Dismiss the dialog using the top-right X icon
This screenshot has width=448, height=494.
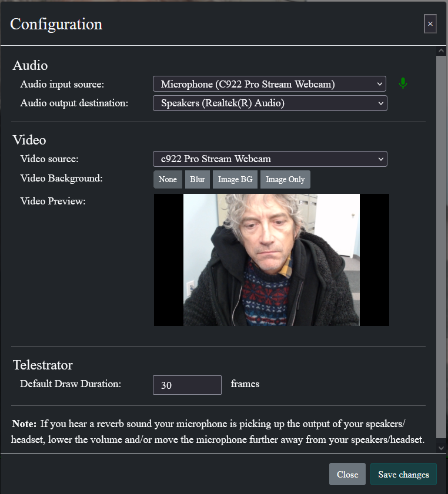[x=430, y=23]
